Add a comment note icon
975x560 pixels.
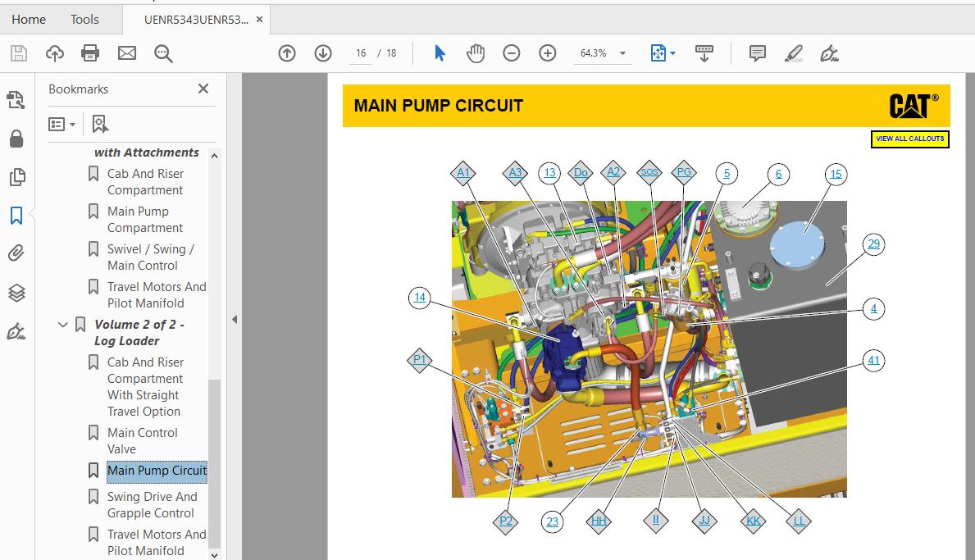[x=758, y=53]
